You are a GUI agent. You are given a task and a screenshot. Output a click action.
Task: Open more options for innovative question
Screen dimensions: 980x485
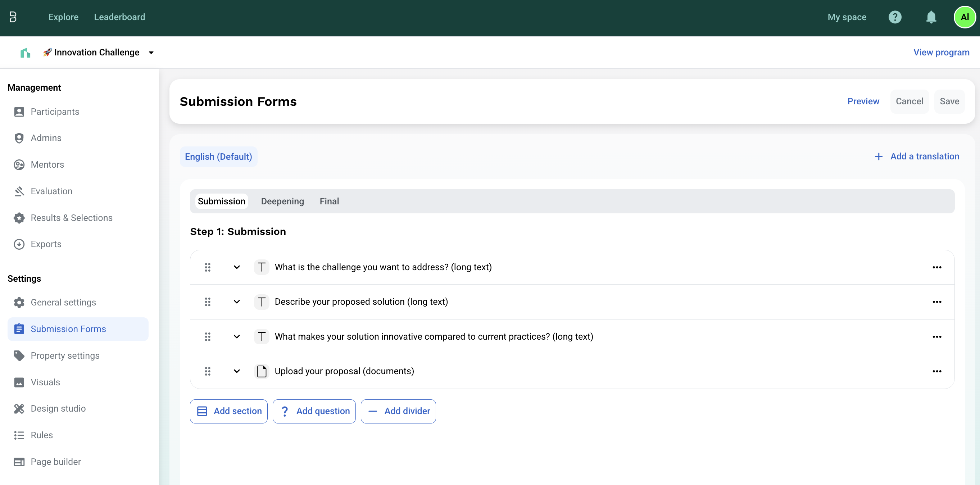click(936, 337)
